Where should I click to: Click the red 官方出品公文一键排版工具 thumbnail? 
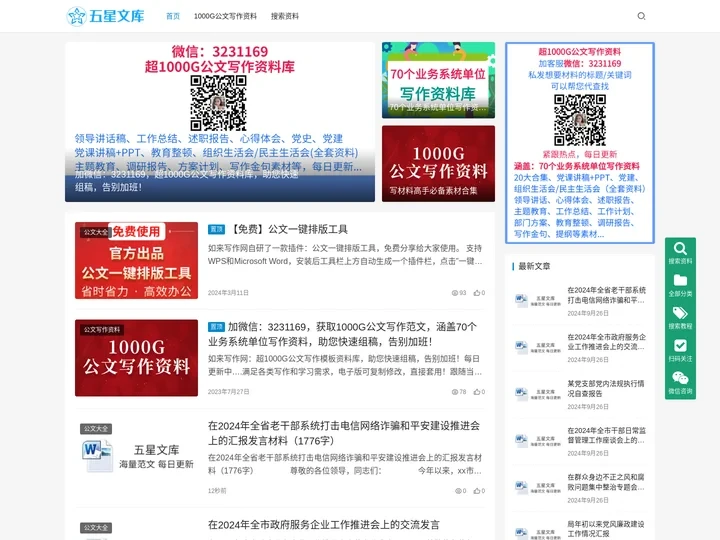136,260
